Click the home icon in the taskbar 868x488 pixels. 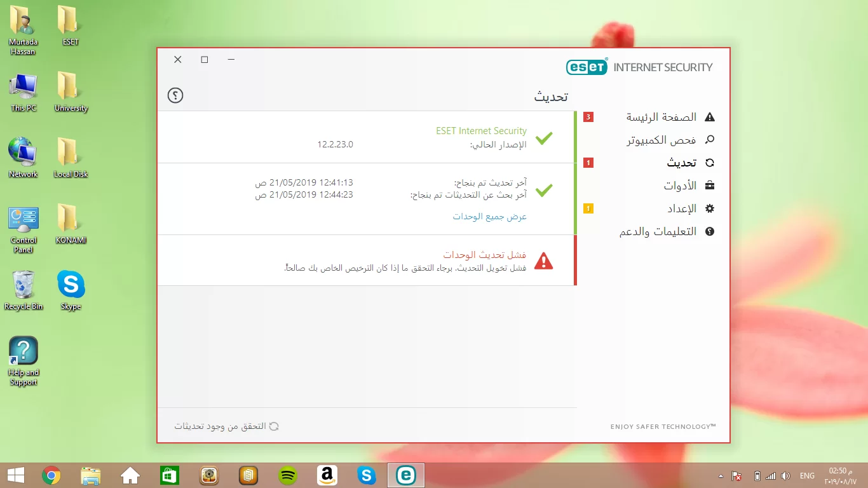click(130, 475)
